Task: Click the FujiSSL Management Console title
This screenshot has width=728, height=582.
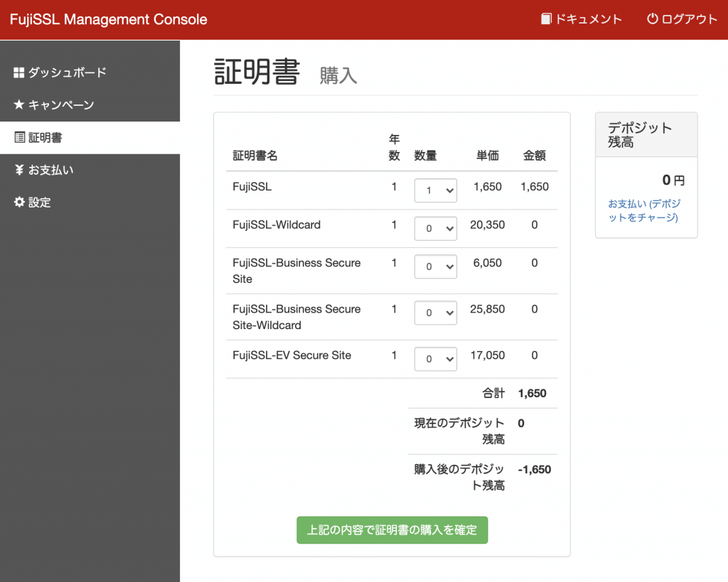Action: (109, 19)
